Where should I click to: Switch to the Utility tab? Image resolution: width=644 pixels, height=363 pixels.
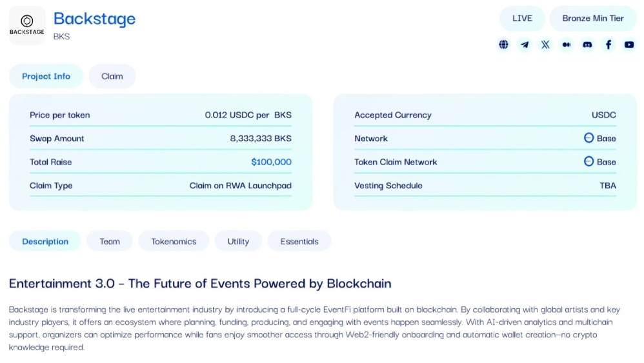[x=238, y=242]
